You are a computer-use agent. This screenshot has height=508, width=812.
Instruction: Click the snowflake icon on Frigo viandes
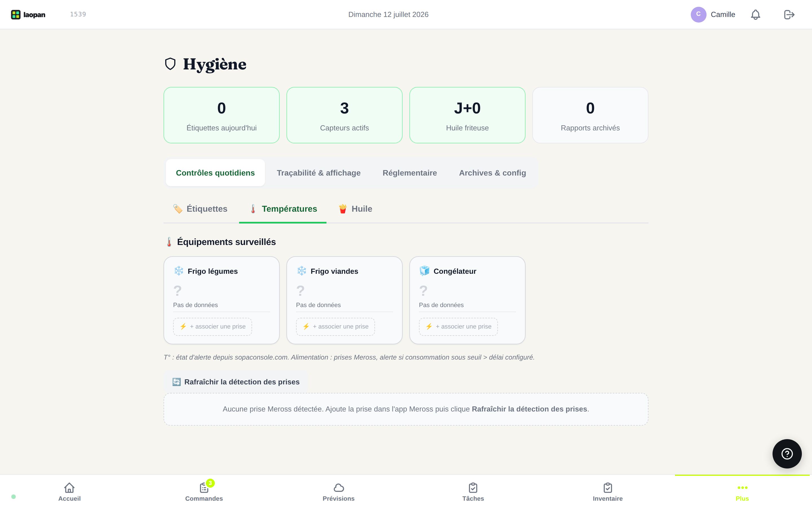[x=301, y=271]
